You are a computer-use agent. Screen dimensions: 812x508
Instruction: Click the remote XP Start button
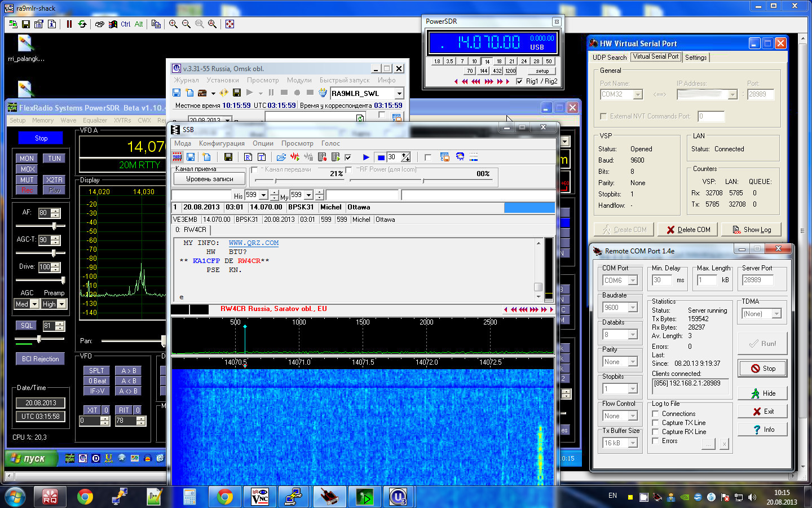[x=32, y=458]
